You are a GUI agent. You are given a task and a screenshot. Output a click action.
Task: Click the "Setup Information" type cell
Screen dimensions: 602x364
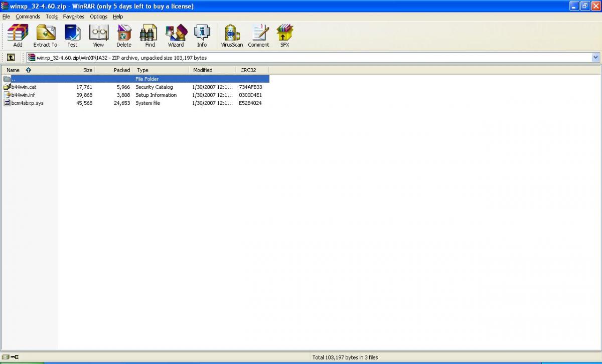(156, 95)
